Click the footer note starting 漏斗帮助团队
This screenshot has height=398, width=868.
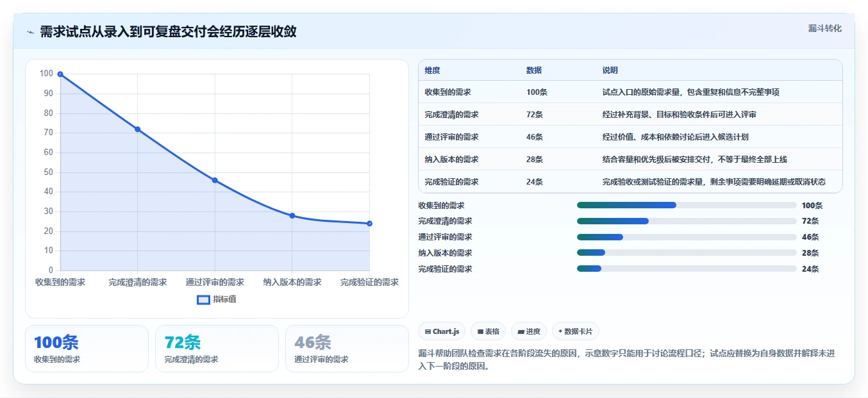(626, 360)
